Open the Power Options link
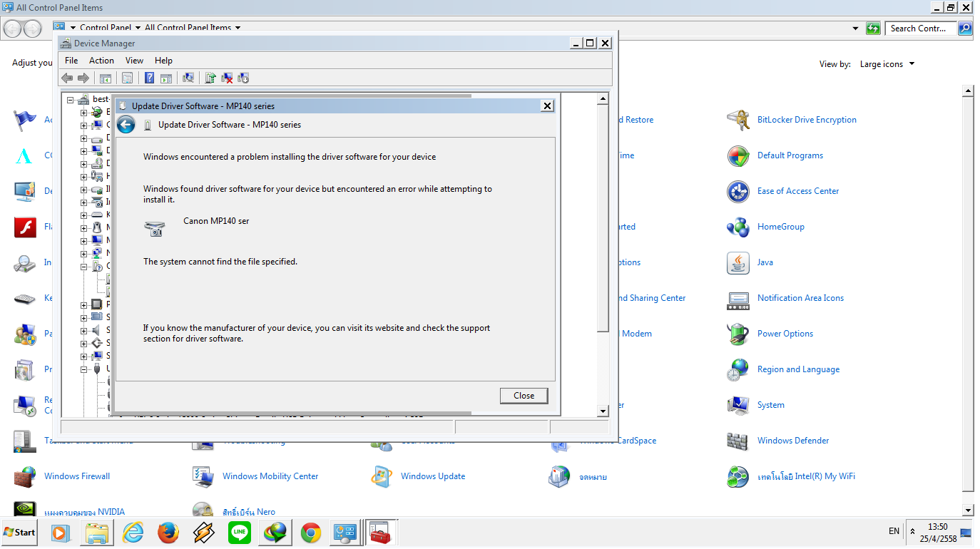The image size is (980, 549). (x=785, y=334)
